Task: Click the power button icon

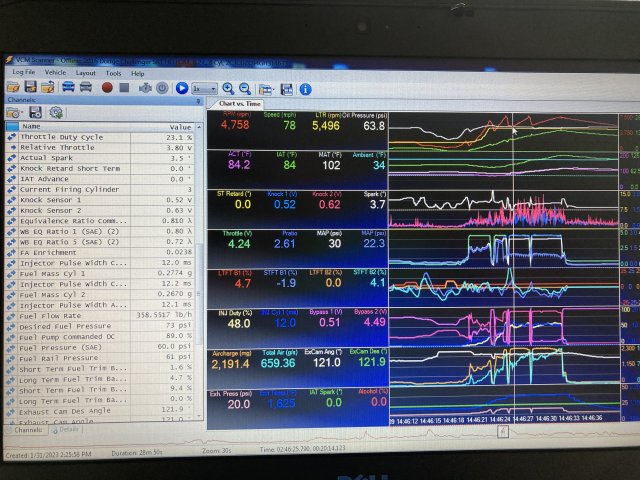Action: 162,88
